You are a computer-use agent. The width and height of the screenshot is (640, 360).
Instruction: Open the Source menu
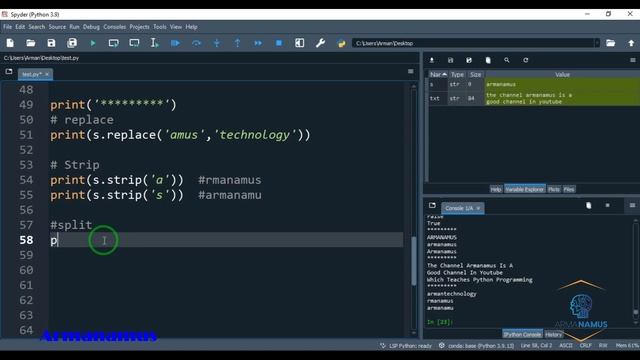[x=57, y=27]
